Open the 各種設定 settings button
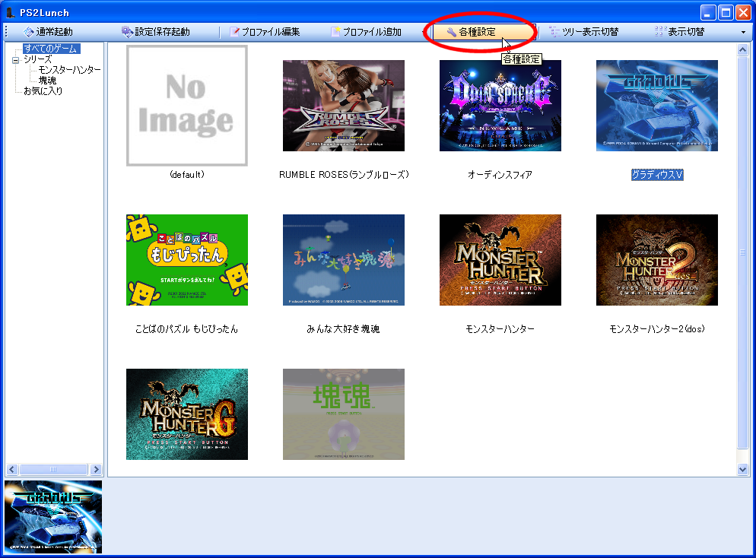756x558 pixels. click(484, 32)
